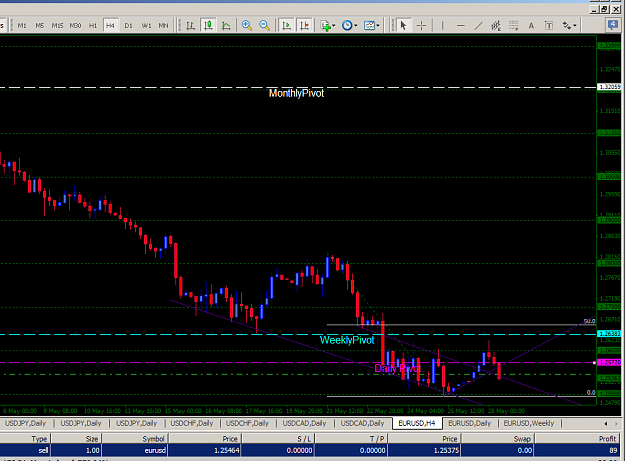The height and width of the screenshot is (461, 625).
Task: Toggle chart shift from right border
Action: [x=304, y=26]
